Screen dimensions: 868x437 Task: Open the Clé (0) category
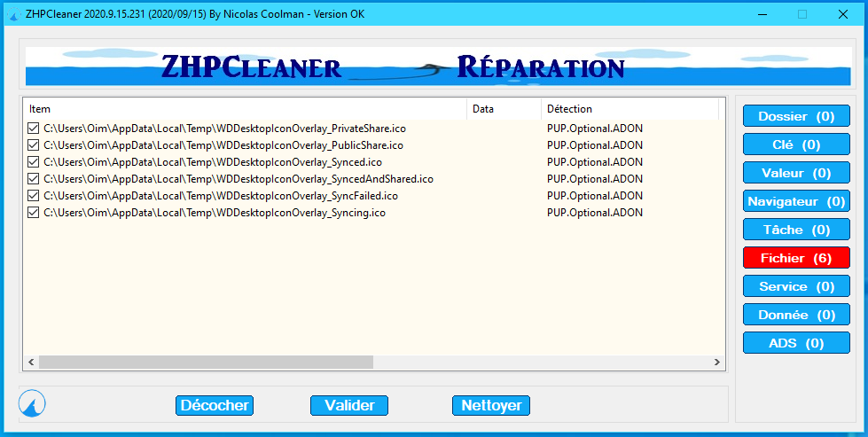[796, 144]
